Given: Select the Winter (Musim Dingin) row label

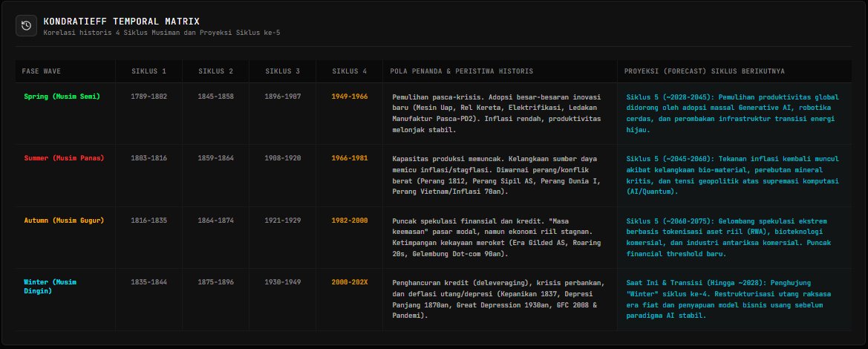Looking at the screenshot, I should pos(50,287).
